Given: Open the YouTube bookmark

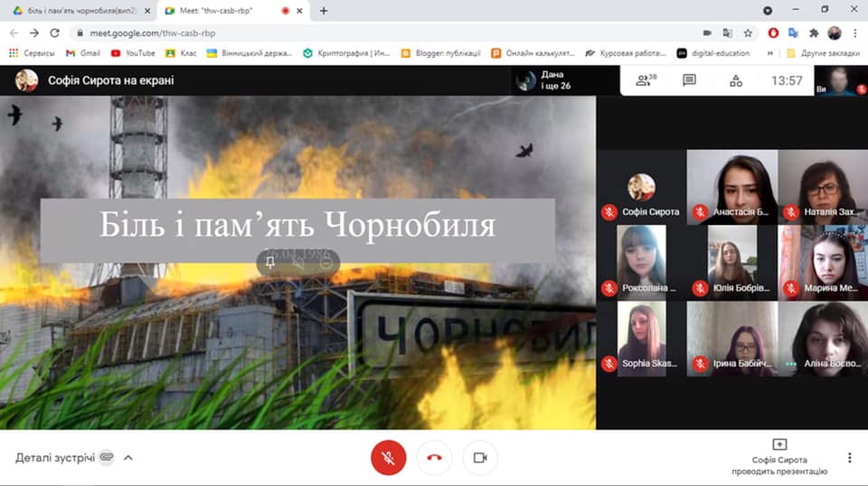Looking at the screenshot, I should pos(133,53).
